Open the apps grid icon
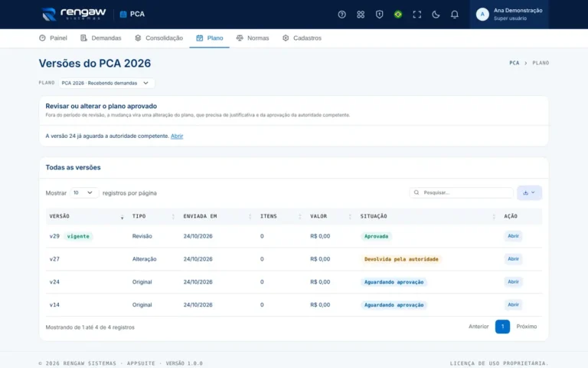 (x=361, y=15)
